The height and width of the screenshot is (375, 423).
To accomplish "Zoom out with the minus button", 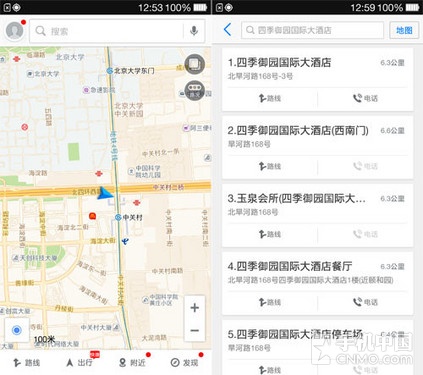I will [x=195, y=330].
